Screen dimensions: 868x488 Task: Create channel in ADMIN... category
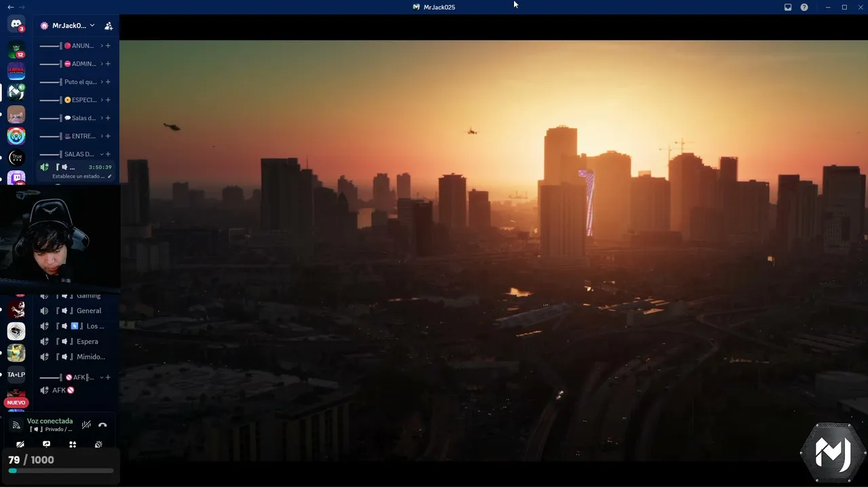click(108, 64)
